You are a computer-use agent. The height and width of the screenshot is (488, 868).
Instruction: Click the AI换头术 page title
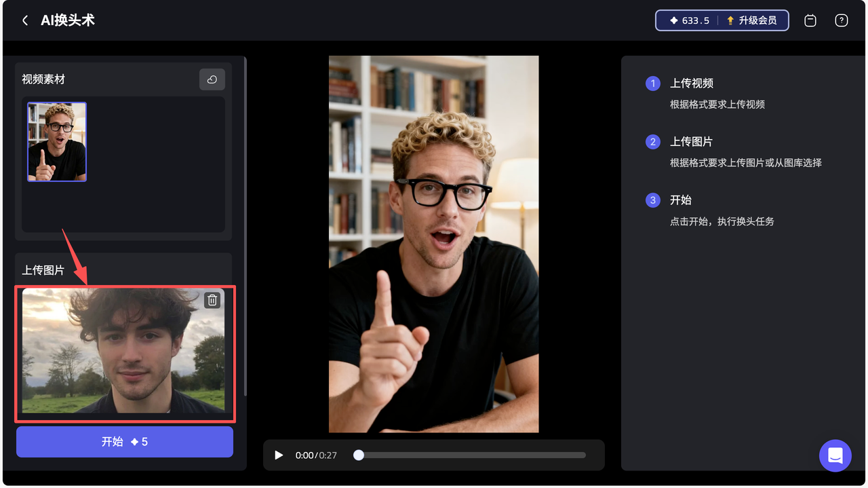point(68,20)
